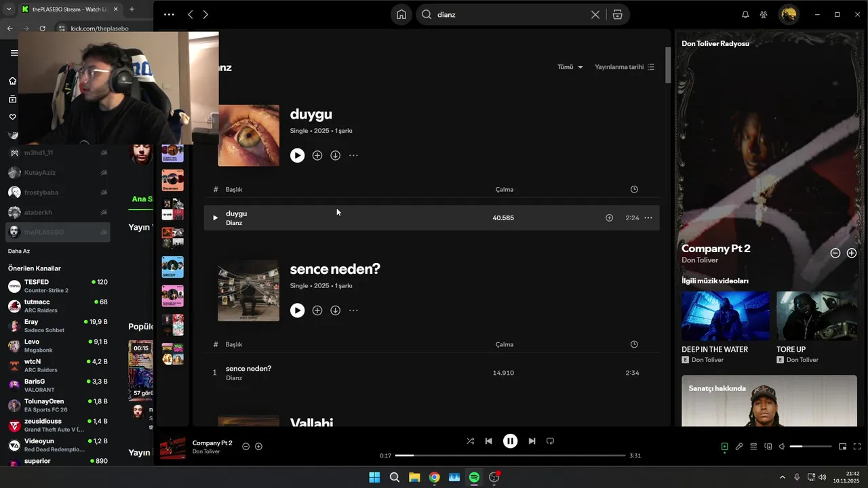Open the Eray channel in Kick sidebar

pyautogui.click(x=58, y=325)
